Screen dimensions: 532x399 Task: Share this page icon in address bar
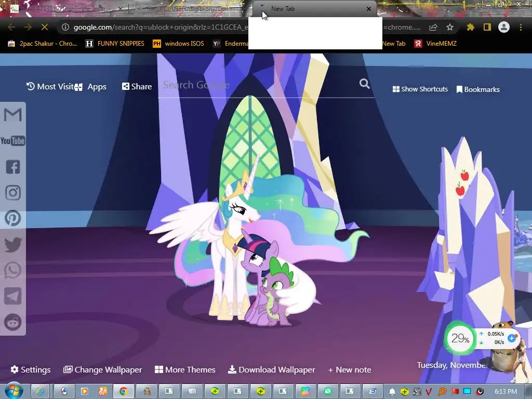click(433, 27)
